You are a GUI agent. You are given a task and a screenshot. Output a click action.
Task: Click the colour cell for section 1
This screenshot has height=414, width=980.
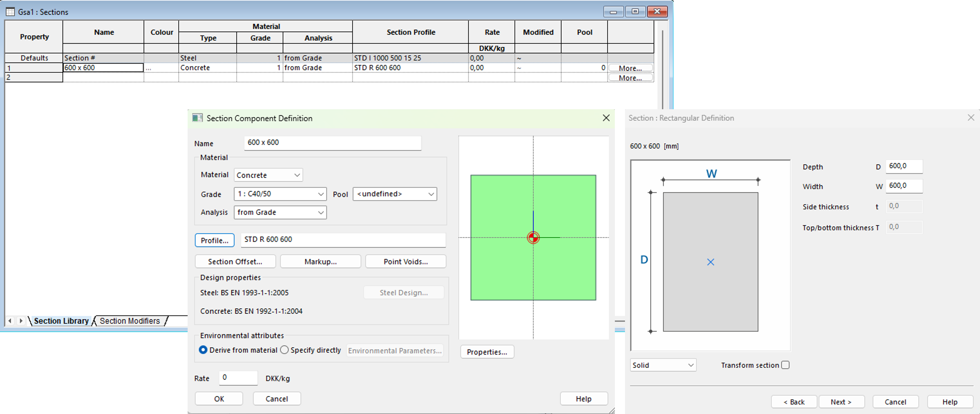(x=161, y=68)
